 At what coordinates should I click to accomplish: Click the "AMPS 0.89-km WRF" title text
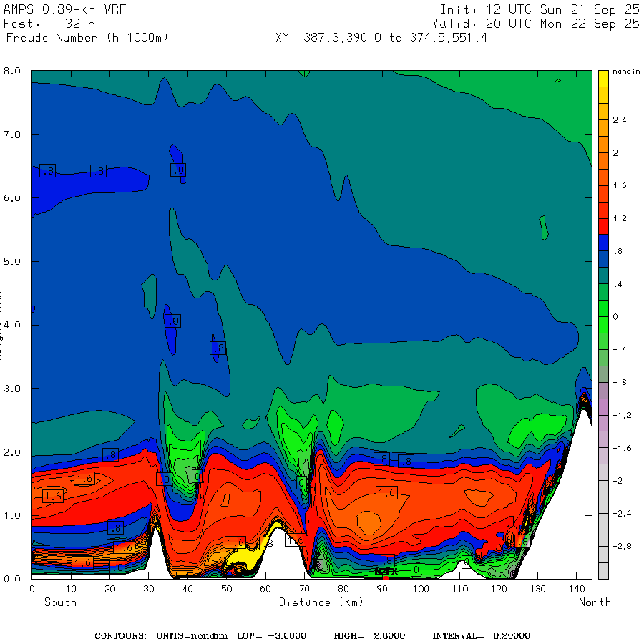[x=64, y=9]
